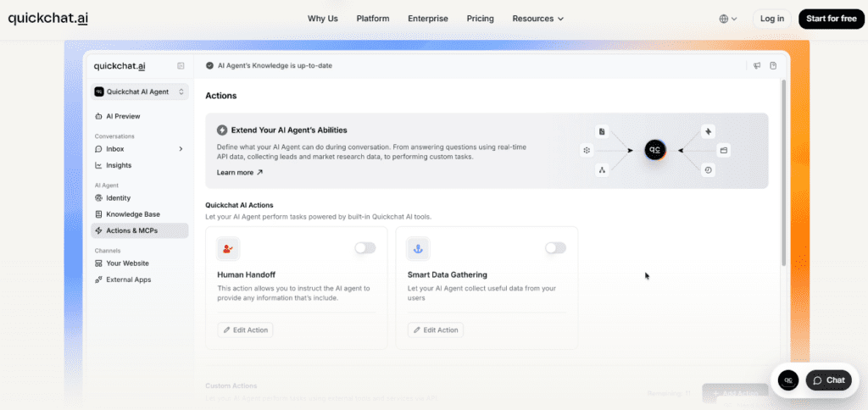Click Edit Action under Human Handoff
868x410 pixels.
point(245,330)
